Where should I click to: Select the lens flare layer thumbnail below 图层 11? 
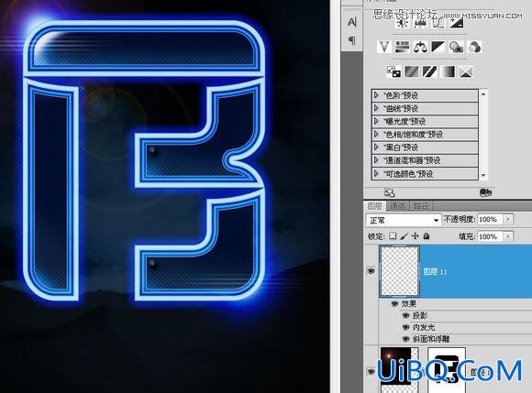click(399, 369)
